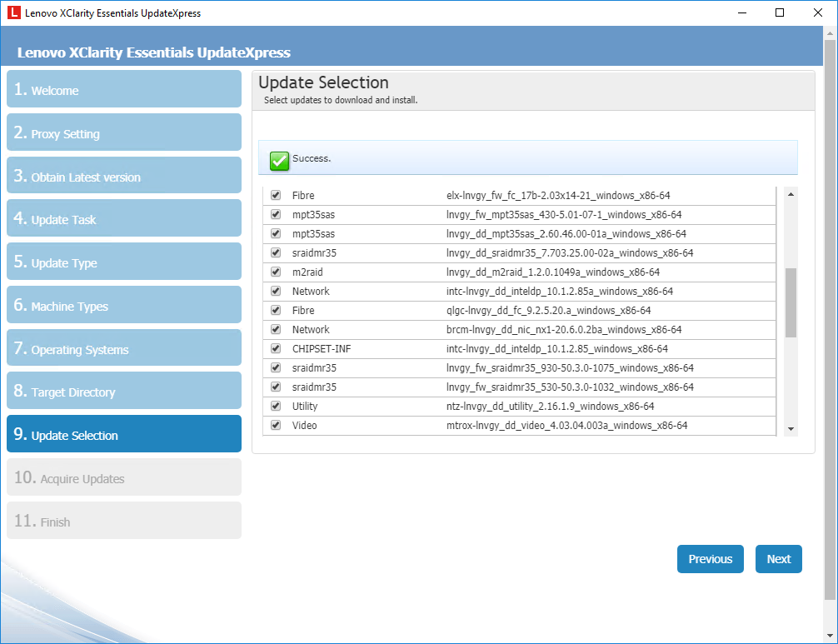Toggle sraidmr35 fw 530 checkbox
Viewport: 838px width, 644px height.
click(276, 387)
